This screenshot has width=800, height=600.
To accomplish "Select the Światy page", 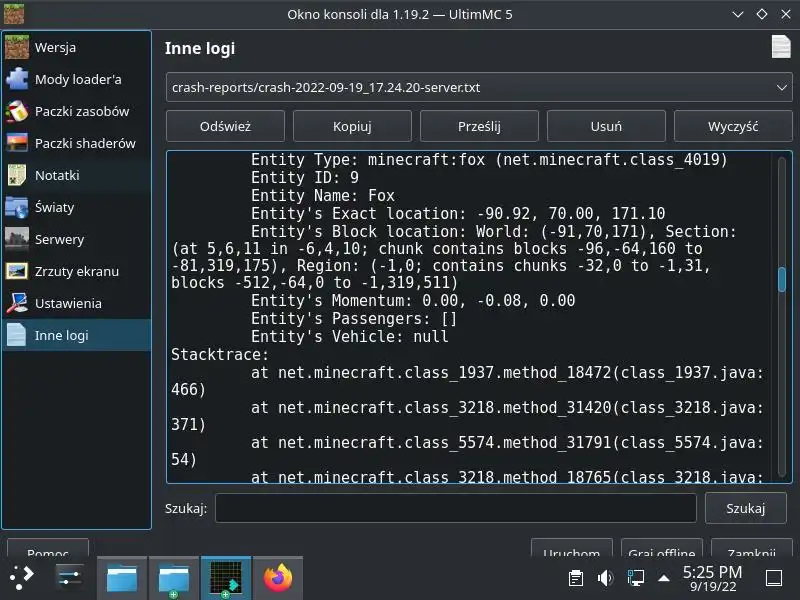I will (77, 207).
